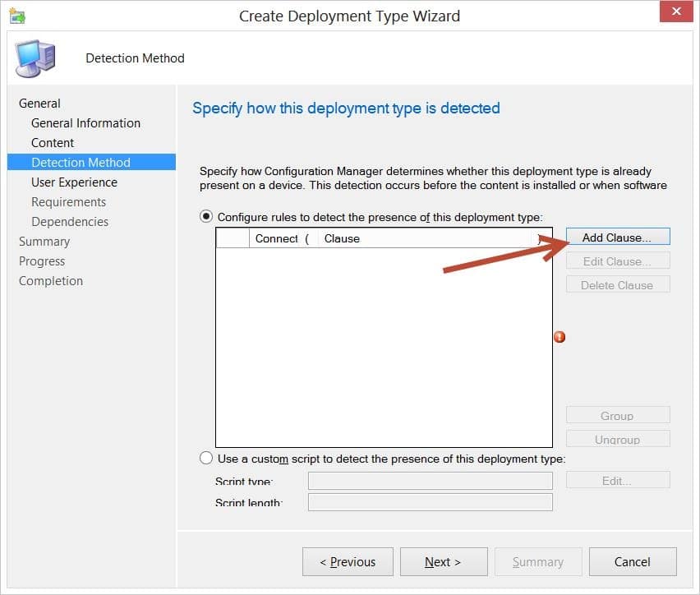Select 'Use a custom script' radio button
Image resolution: width=700 pixels, height=595 pixels.
[205, 459]
